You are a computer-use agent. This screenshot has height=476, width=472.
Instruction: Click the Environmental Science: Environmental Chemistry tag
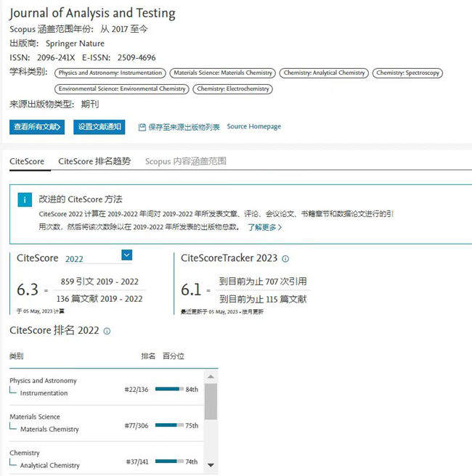coord(123,89)
